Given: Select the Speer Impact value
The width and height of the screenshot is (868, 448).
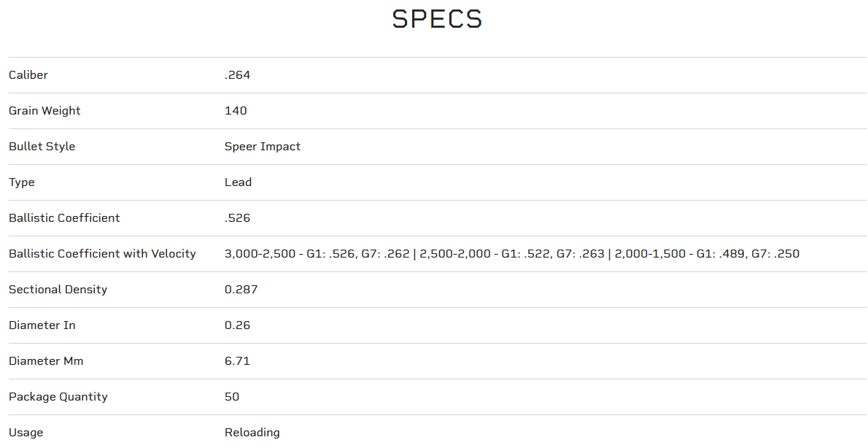Looking at the screenshot, I should [263, 147].
